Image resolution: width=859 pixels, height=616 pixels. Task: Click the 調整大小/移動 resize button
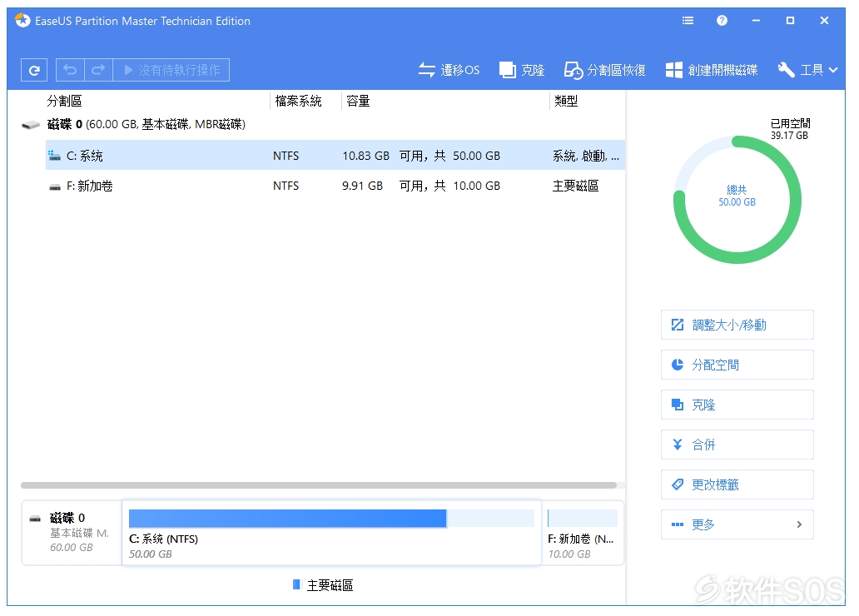click(737, 325)
